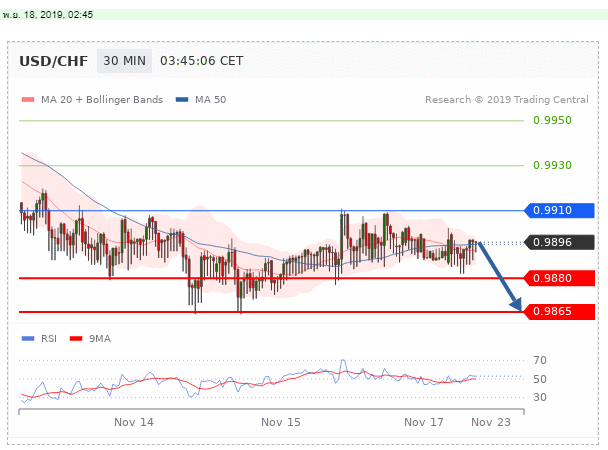Click the 0.9930 resistance level label
Image resolution: width=608 pixels, height=450 pixels.
tap(552, 165)
